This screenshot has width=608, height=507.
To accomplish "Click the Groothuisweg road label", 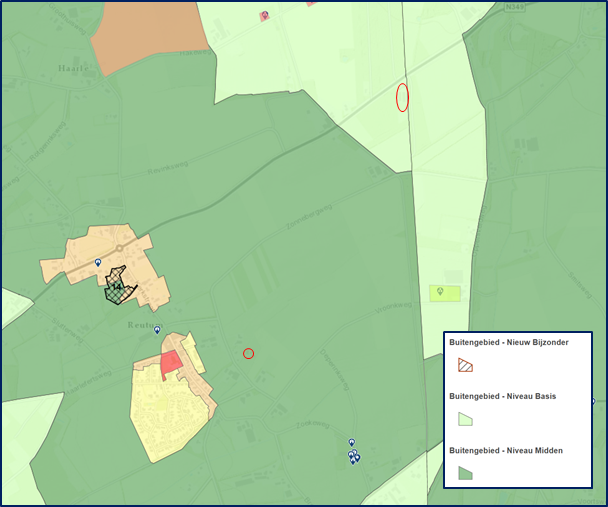I will coord(67,19).
